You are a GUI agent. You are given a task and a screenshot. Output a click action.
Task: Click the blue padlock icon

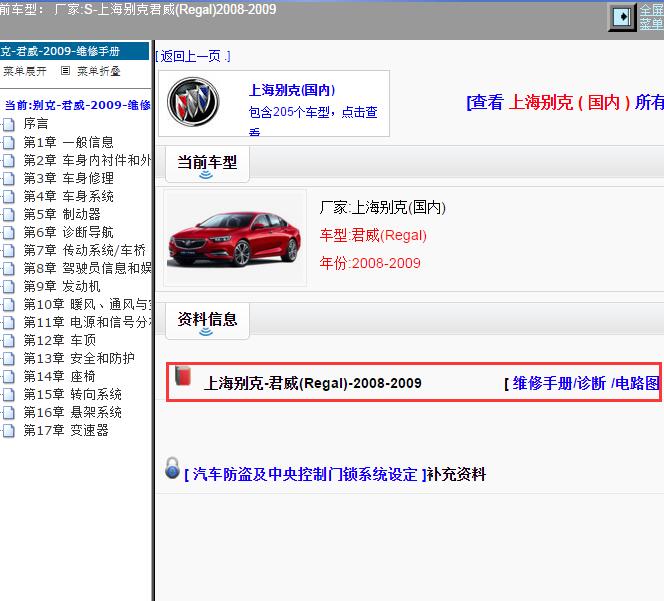tap(172, 468)
